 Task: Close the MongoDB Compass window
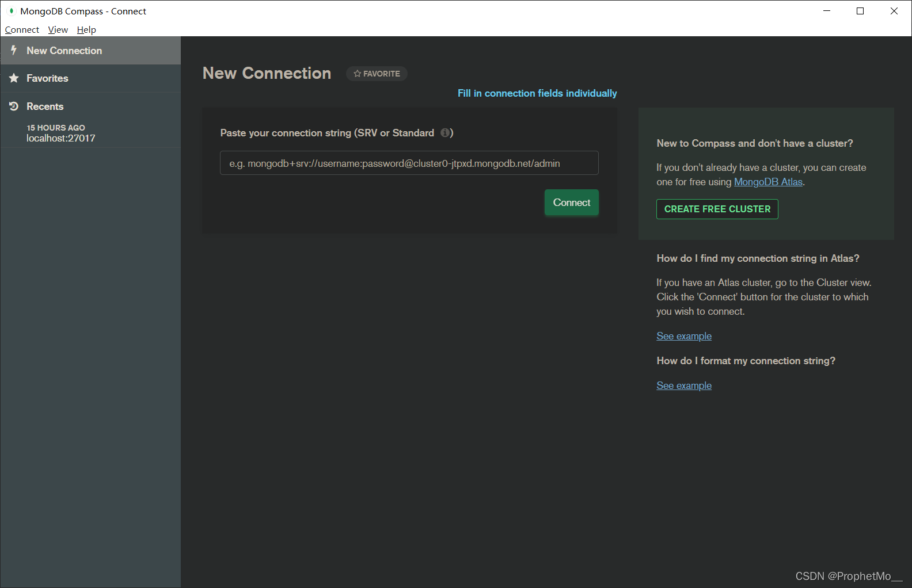click(x=894, y=11)
